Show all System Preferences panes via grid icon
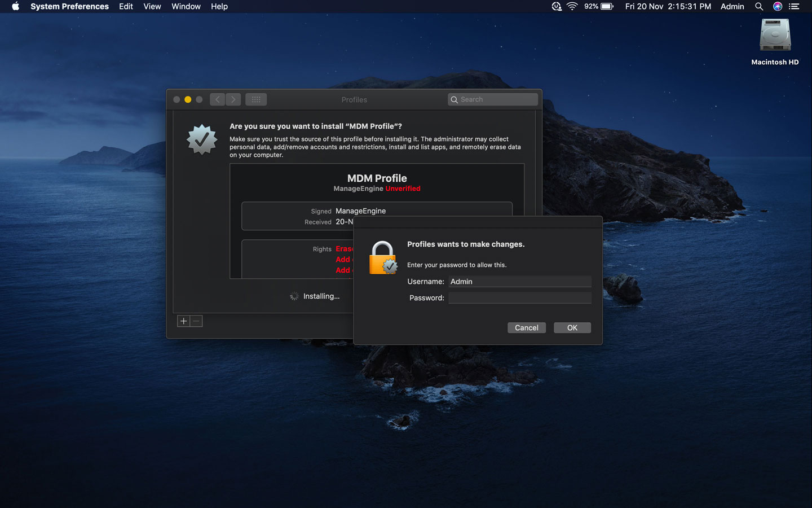The image size is (812, 508). point(256,99)
